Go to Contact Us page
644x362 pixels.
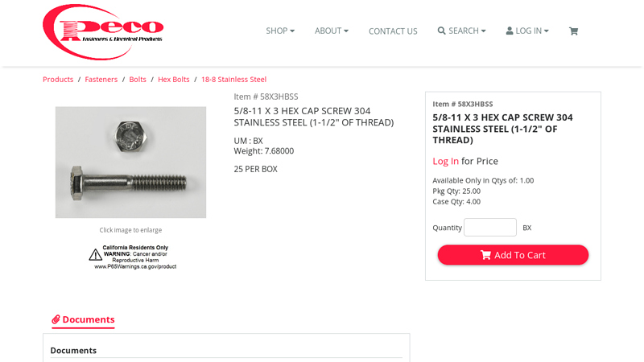(393, 31)
